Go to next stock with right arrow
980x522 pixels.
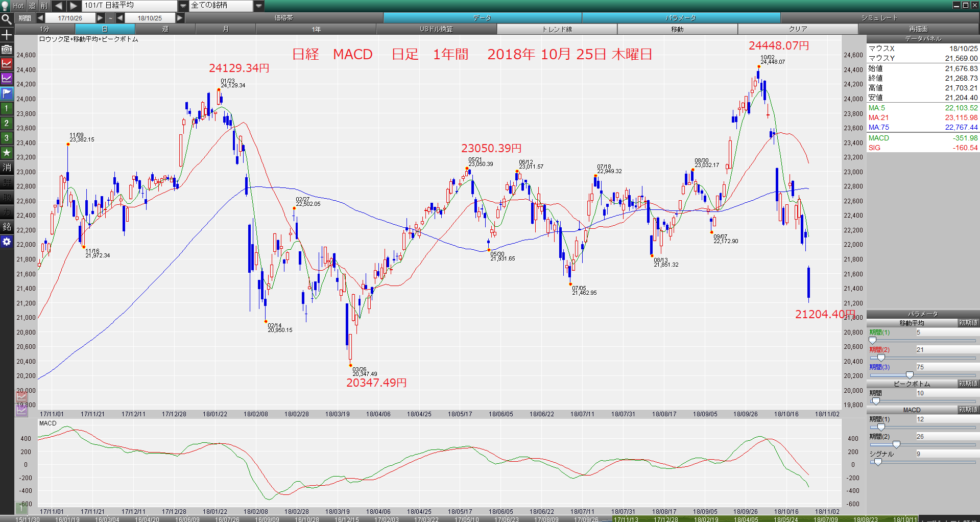74,6
